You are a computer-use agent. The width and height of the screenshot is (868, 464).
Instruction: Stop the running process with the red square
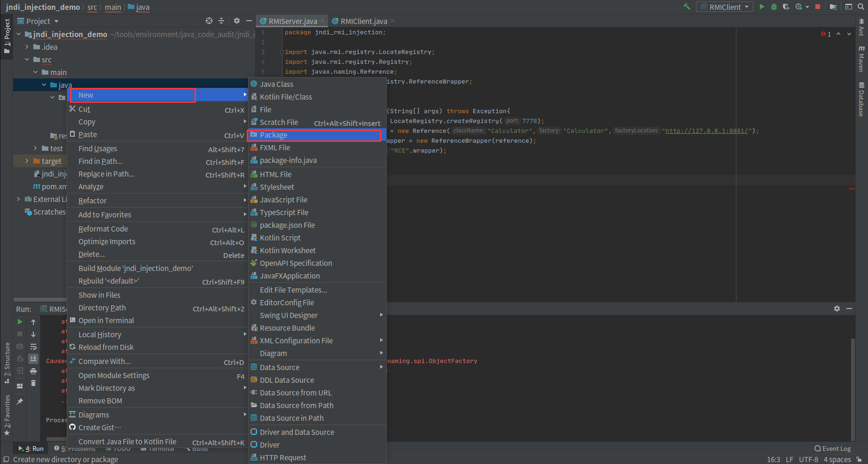818,7
